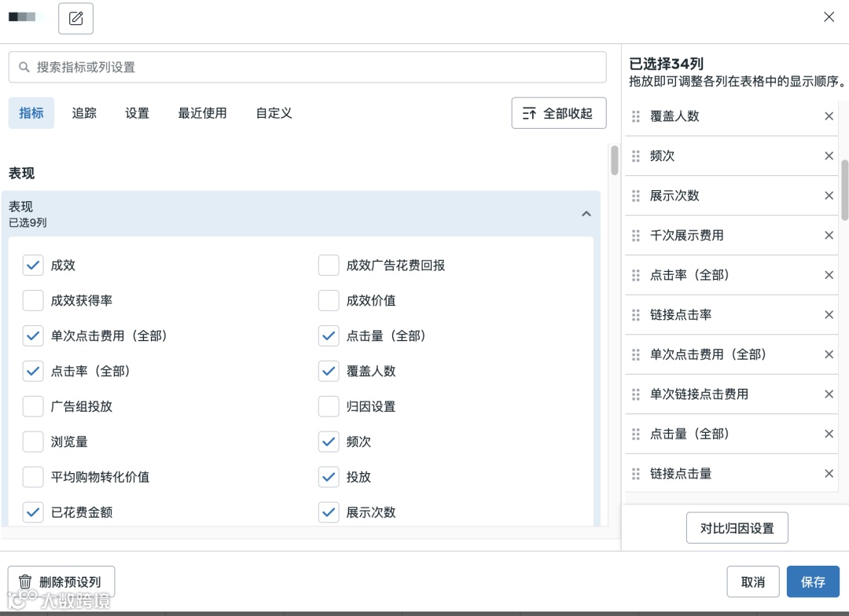Image resolution: width=849 pixels, height=616 pixels.
Task: Remove 千次展示费用 from selected columns
Action: click(x=829, y=236)
